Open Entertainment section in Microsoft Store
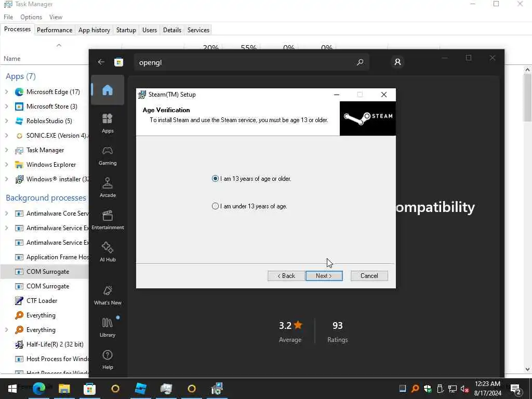 (108, 220)
